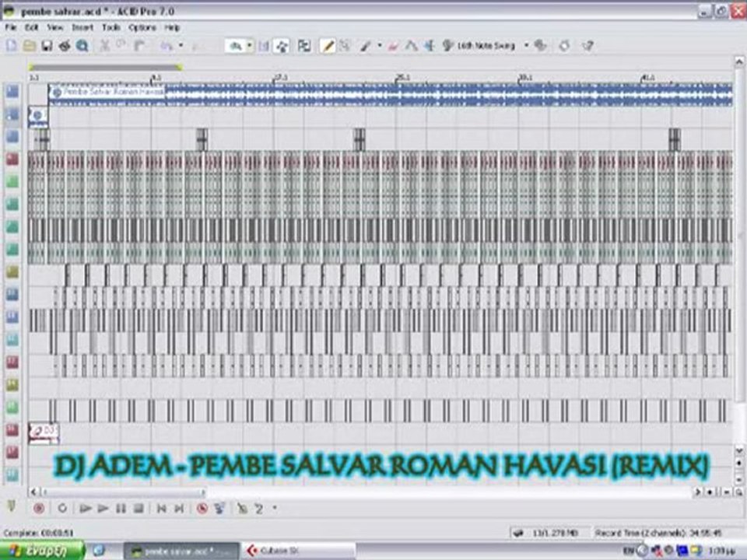This screenshot has width=747, height=560.
Task: Open the File menu
Action: (x=10, y=28)
